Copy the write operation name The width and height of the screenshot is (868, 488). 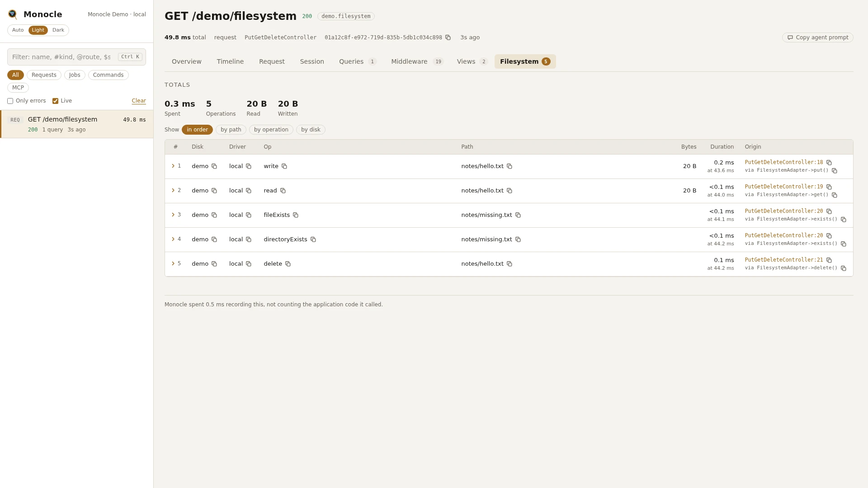(284, 166)
